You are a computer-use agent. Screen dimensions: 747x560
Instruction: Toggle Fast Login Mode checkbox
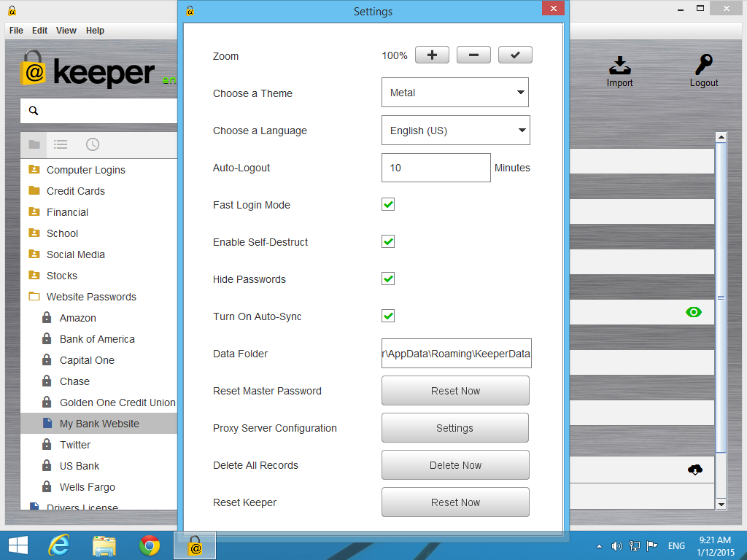388,205
